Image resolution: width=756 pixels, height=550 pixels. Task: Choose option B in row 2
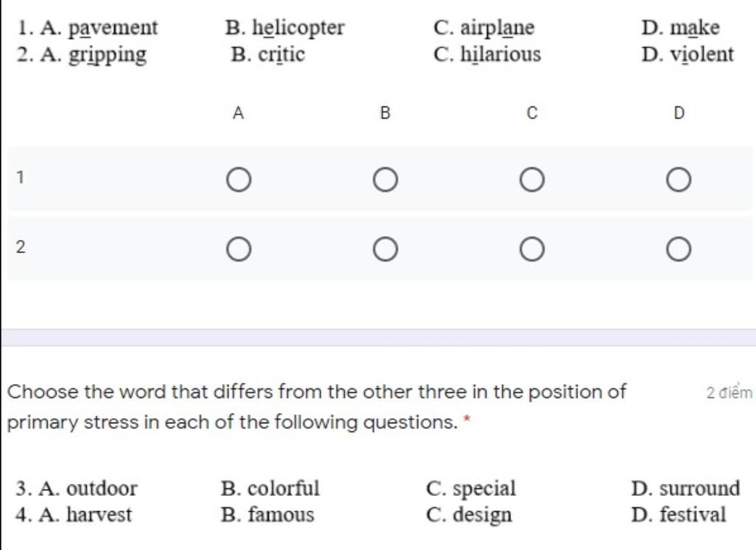tap(385, 250)
